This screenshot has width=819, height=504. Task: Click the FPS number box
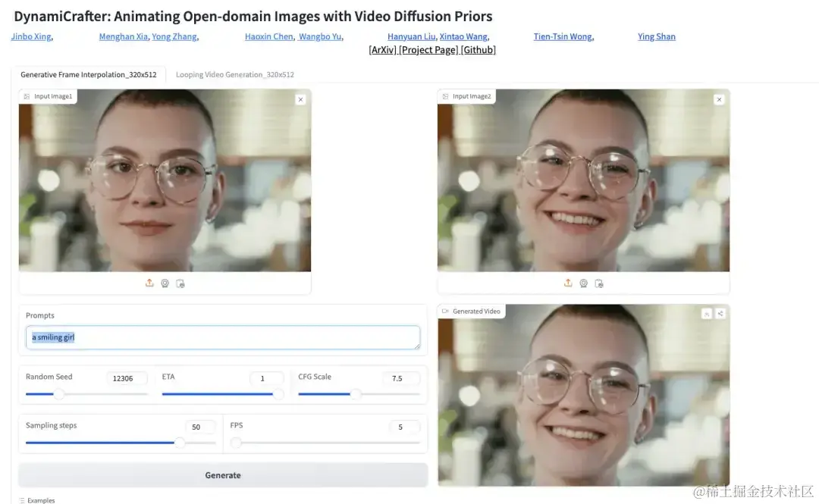(x=404, y=427)
